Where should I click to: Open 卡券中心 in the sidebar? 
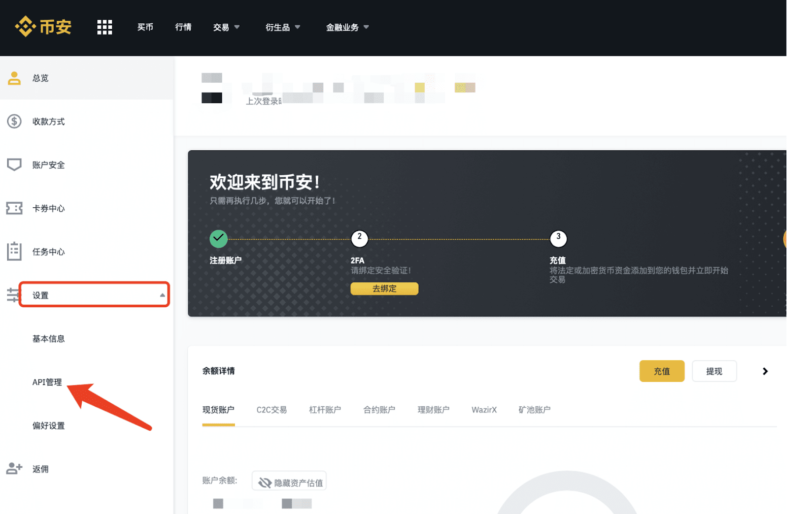49,208
